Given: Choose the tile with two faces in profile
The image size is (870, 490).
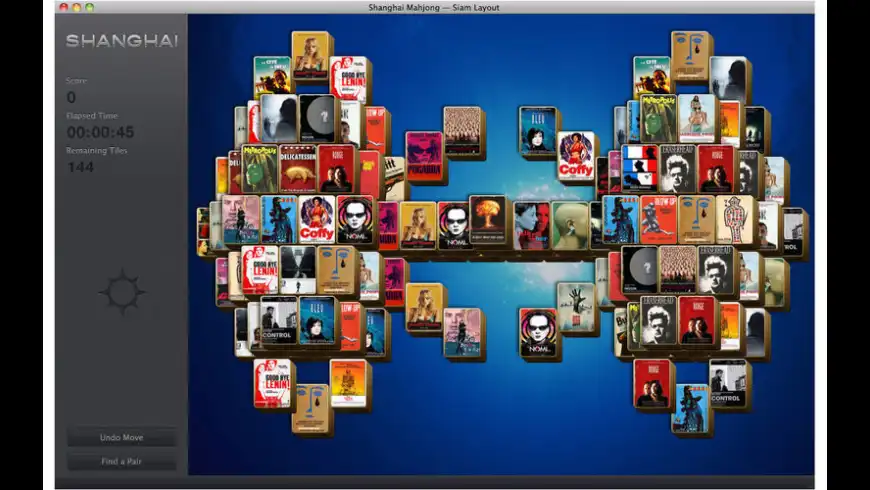Looking at the screenshot, I should tap(532, 225).
